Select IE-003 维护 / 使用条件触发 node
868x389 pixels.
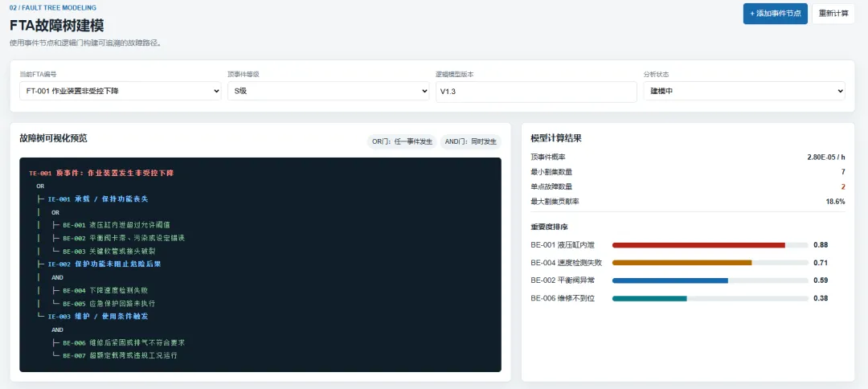98,317
